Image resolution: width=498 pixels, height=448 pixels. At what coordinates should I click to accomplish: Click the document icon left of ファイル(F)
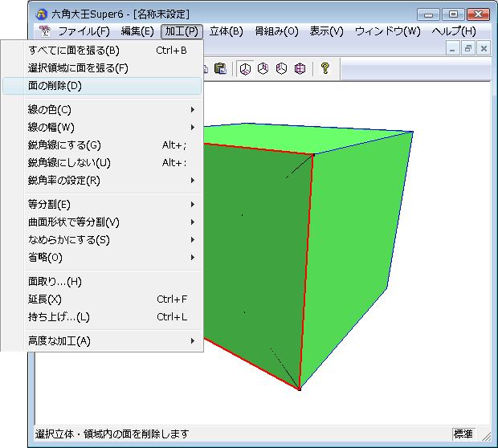(x=45, y=31)
